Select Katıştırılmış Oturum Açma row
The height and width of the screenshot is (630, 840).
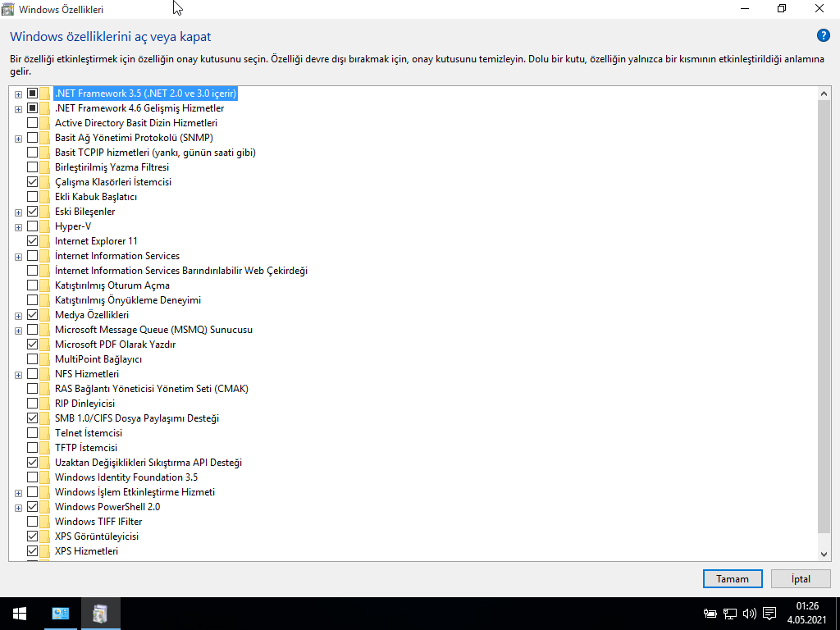pos(112,285)
